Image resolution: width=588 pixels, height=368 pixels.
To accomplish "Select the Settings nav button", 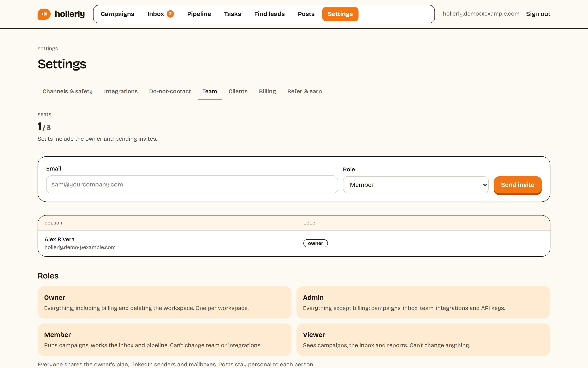I will (x=340, y=14).
